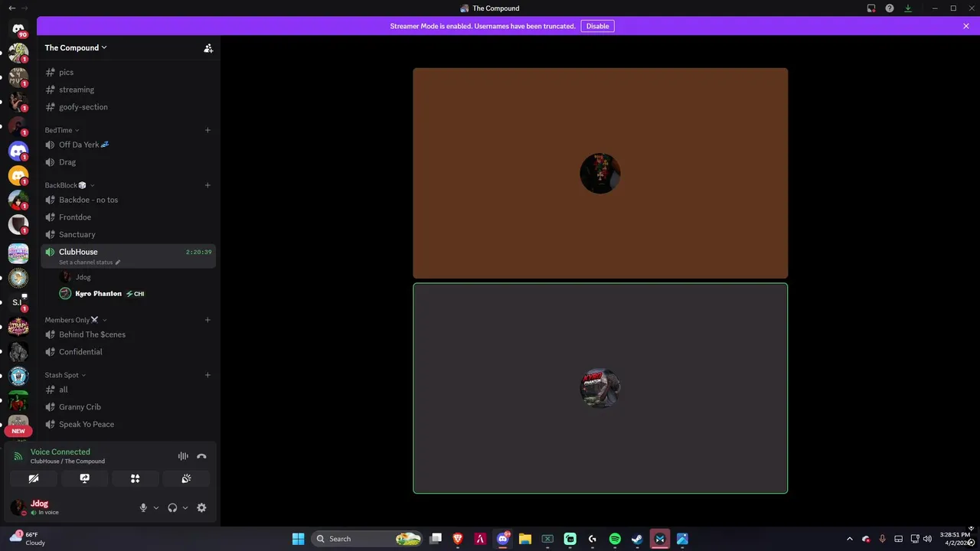Jump to NEW unread servers pill
Screen dimensions: 980x551
pyautogui.click(x=18, y=431)
